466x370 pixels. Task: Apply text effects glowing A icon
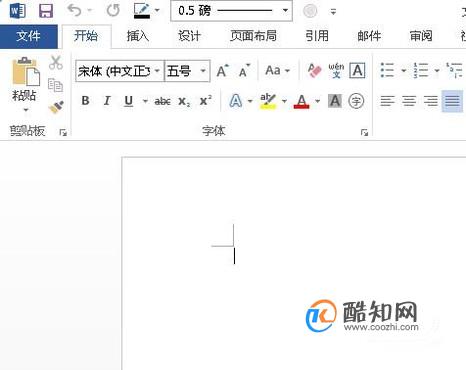(x=236, y=101)
